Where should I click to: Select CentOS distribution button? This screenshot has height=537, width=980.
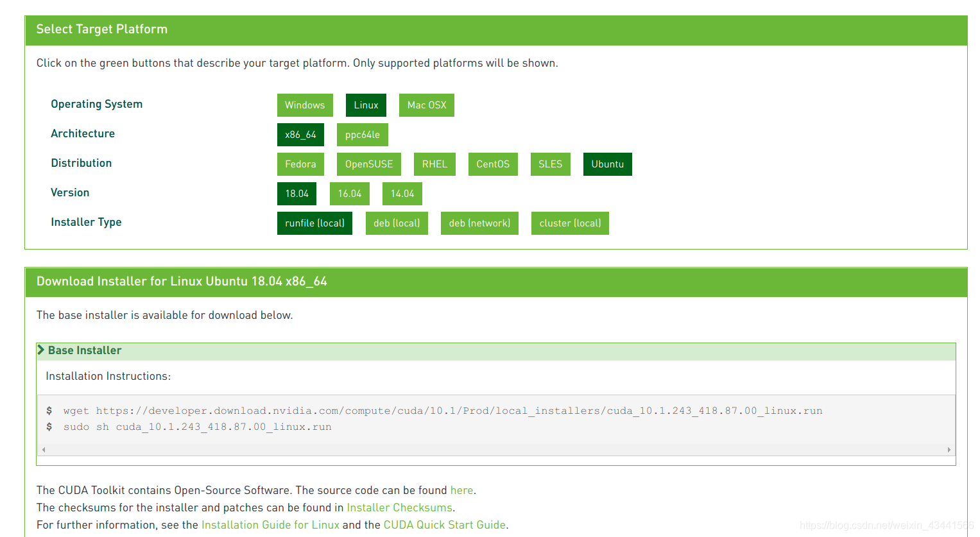click(x=493, y=164)
